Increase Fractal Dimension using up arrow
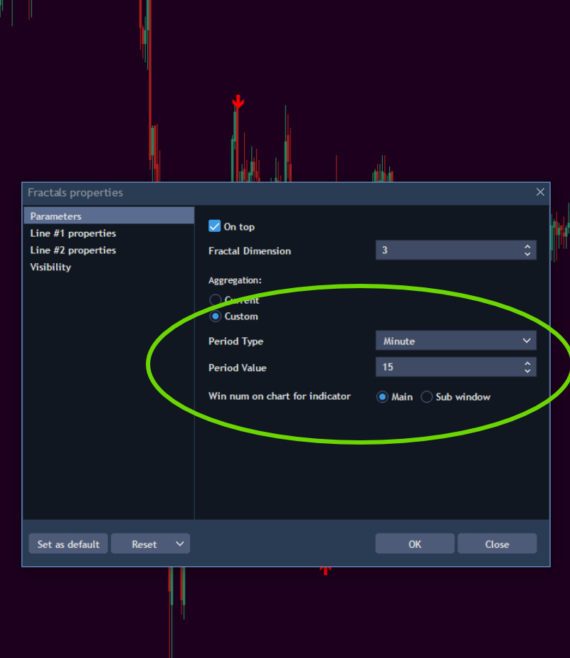Viewport: 570px width, 658px height. click(x=527, y=246)
